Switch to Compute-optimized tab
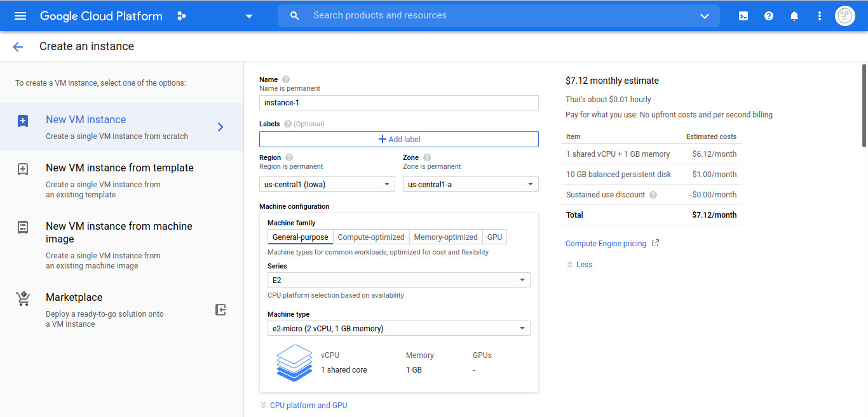Screen dimensions: 868x417 click(371, 237)
